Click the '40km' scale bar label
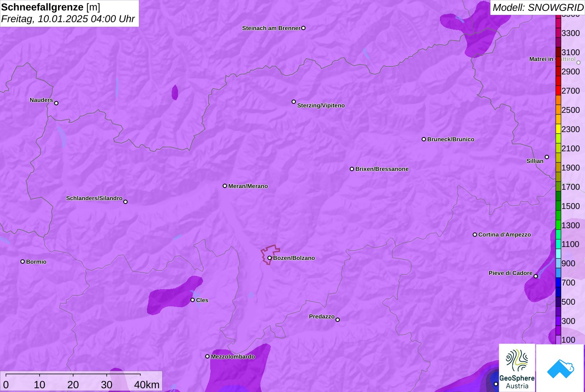Viewport: 585px width, 392px height. 147,385
